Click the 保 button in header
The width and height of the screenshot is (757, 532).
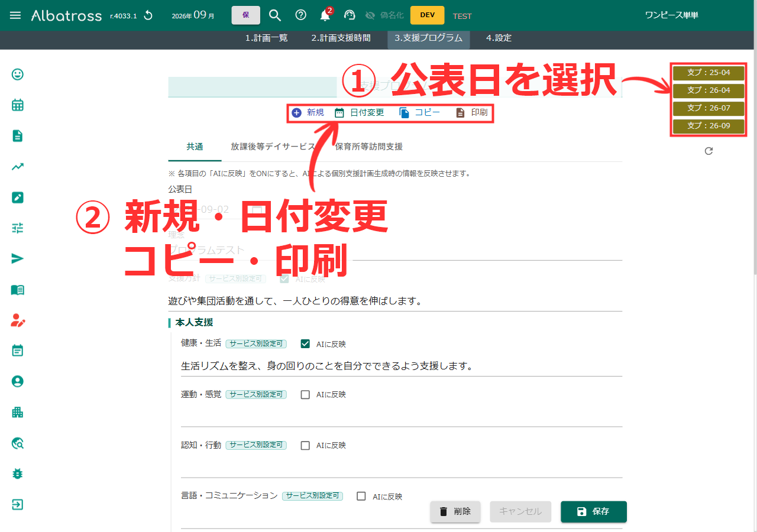coord(246,15)
